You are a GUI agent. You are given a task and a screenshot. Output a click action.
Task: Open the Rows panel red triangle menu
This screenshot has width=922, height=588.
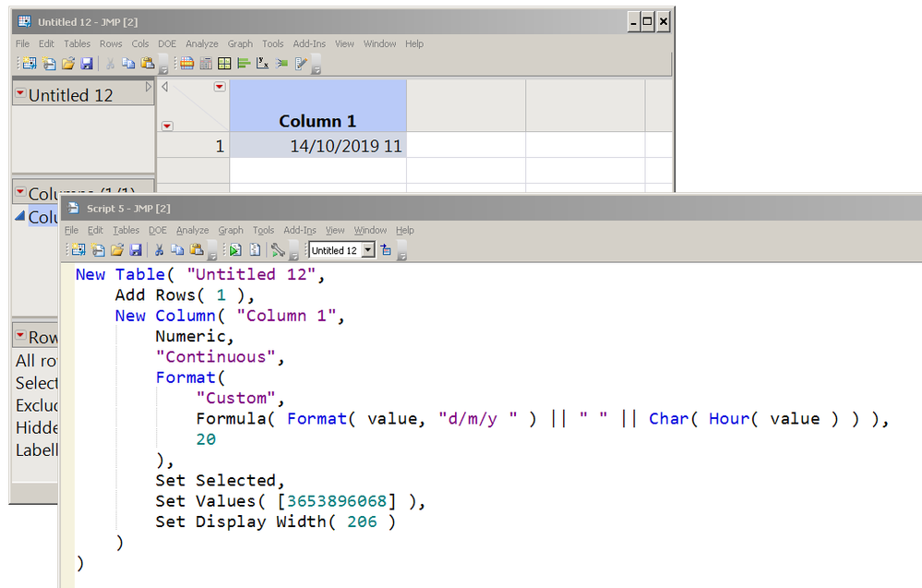(x=20, y=335)
